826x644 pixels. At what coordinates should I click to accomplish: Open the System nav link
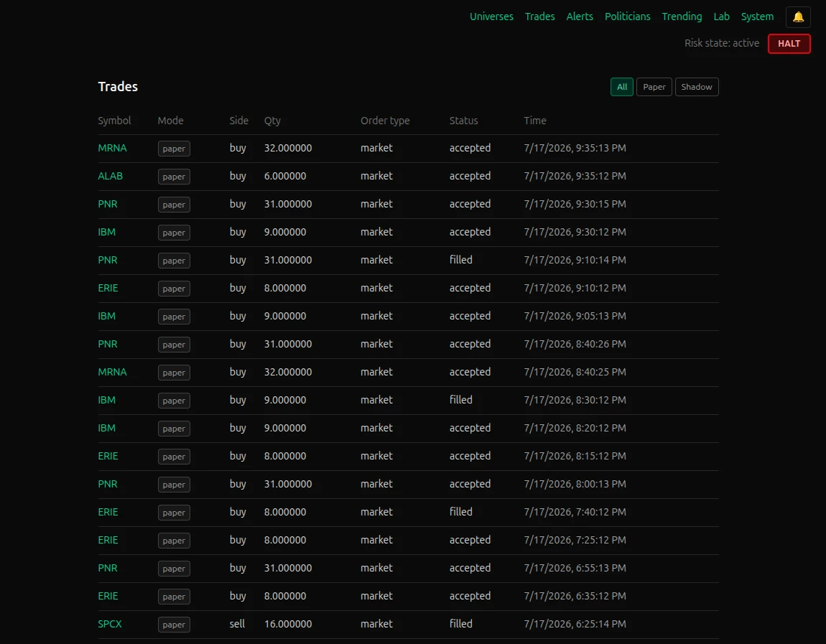coord(757,17)
